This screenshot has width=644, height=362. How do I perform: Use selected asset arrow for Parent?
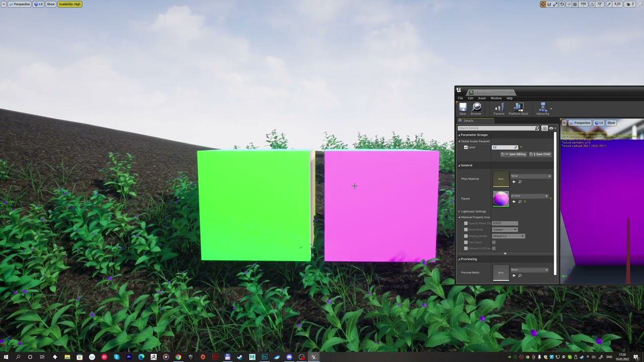(514, 202)
